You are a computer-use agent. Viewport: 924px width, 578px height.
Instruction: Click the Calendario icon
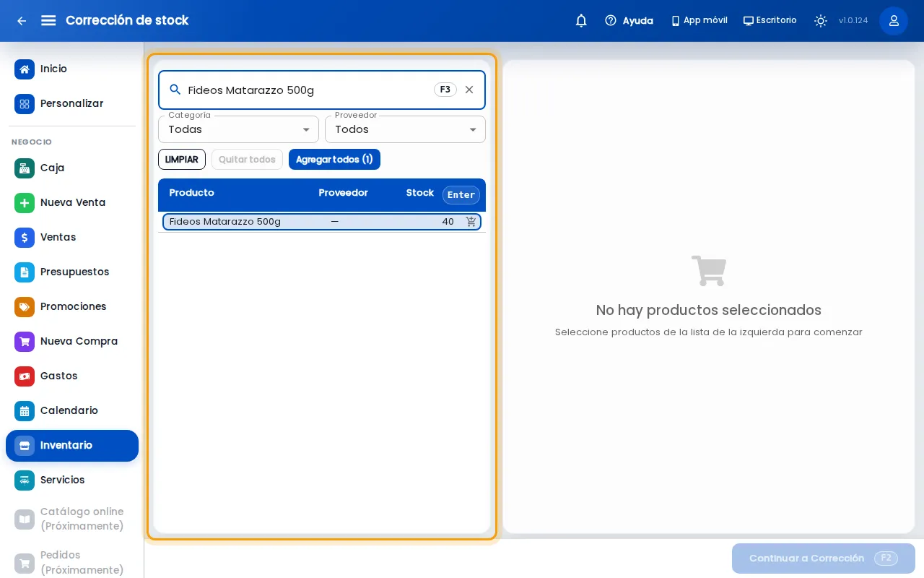tap(25, 411)
